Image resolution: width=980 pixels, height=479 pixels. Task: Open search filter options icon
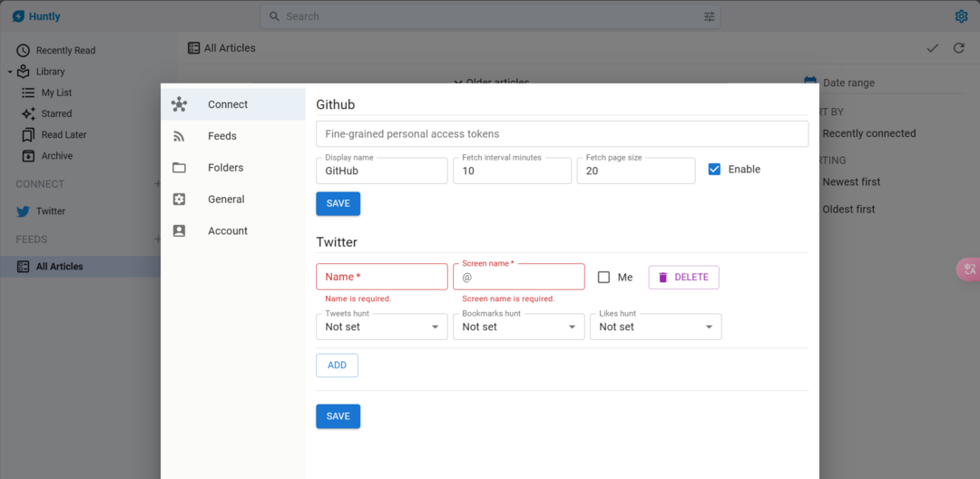click(709, 16)
